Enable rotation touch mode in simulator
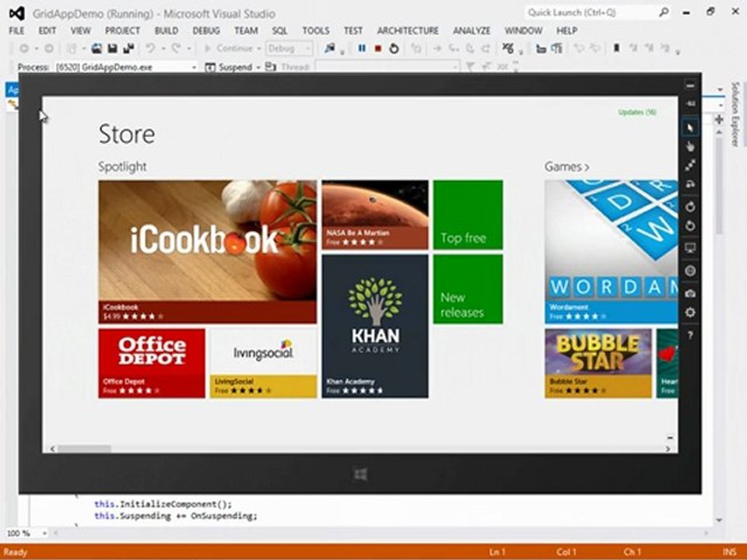The width and height of the screenshot is (747, 560). (x=690, y=184)
